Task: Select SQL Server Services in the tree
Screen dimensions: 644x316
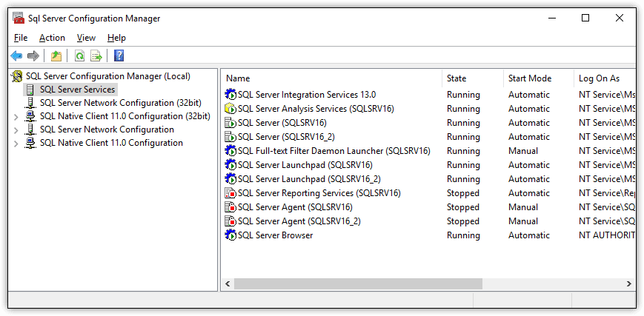Action: click(x=77, y=90)
